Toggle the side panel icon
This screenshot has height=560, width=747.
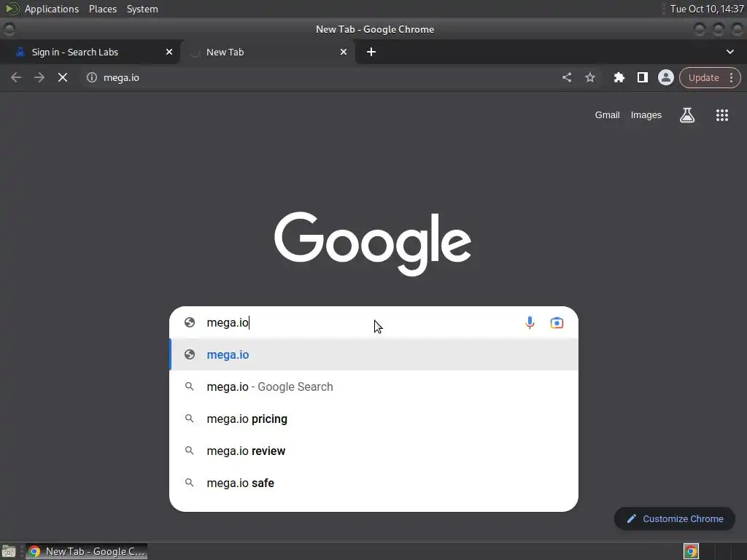(642, 77)
